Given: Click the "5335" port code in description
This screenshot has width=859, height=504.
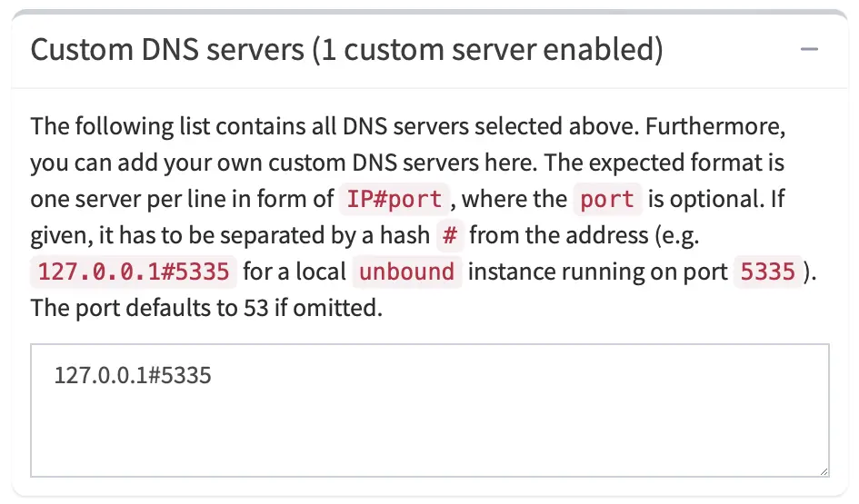Looking at the screenshot, I should [768, 272].
